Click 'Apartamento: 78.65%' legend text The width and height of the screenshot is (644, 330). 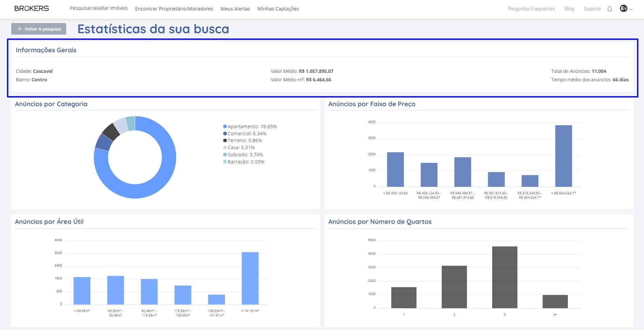(x=252, y=127)
